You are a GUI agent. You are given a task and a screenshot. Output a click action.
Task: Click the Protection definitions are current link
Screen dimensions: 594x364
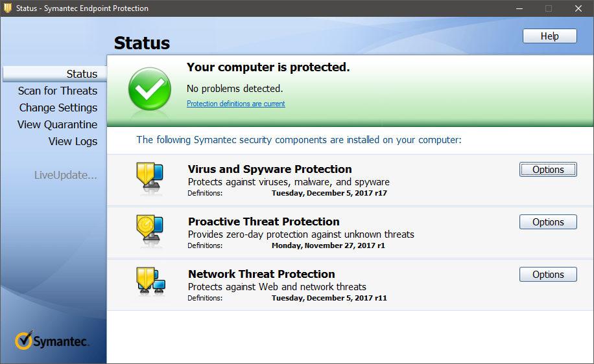pyautogui.click(x=235, y=104)
